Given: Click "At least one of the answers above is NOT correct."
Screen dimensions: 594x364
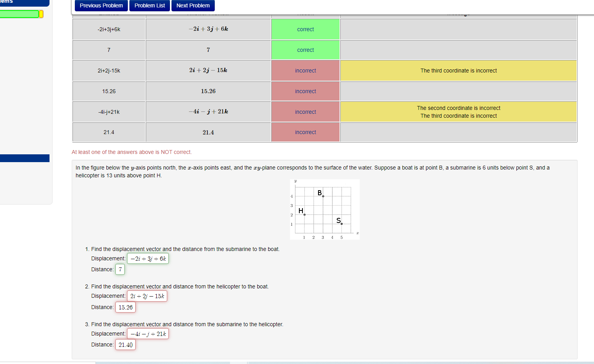Looking at the screenshot, I should pos(132,152).
